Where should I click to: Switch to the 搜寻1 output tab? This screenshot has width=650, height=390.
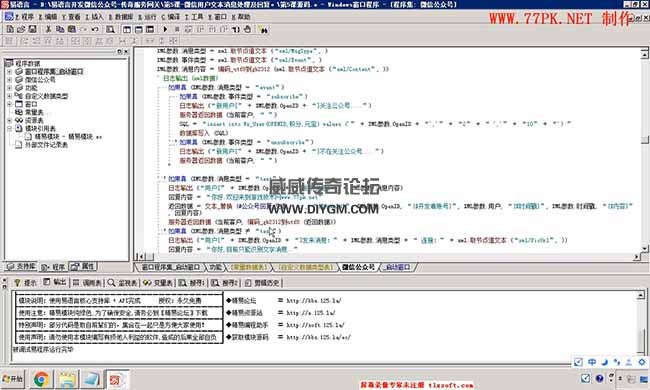[x=192, y=283]
